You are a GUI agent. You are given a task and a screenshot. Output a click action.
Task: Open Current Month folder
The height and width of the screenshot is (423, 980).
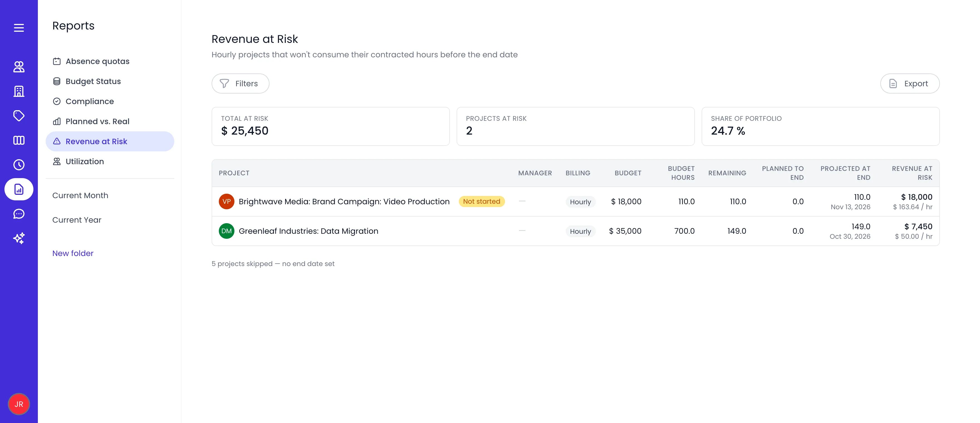(x=80, y=196)
